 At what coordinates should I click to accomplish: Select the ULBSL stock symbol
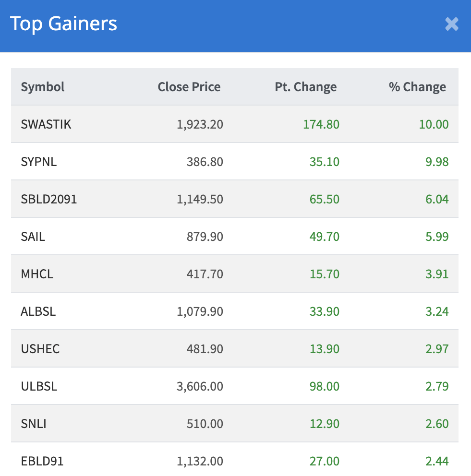click(x=39, y=386)
